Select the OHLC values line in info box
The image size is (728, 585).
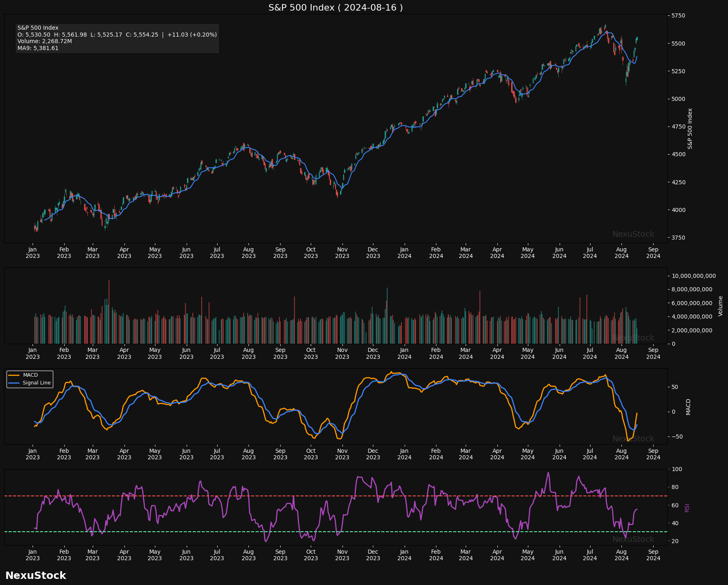click(117, 35)
